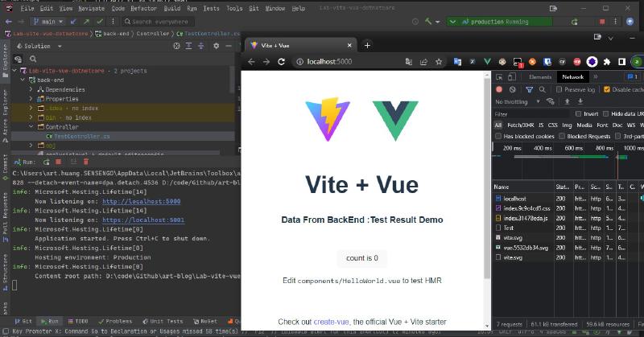Click the rerun icon in Run panel
The image size is (644, 337).
click(x=44, y=162)
